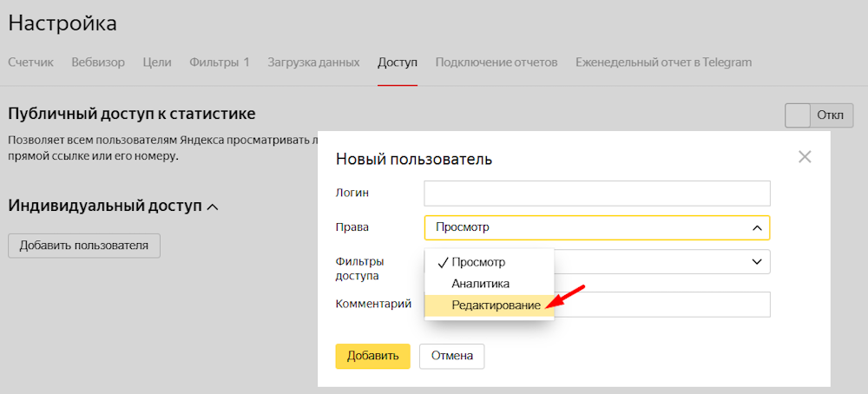Click the Комментарий text field
868x394 pixels.
coord(660,305)
